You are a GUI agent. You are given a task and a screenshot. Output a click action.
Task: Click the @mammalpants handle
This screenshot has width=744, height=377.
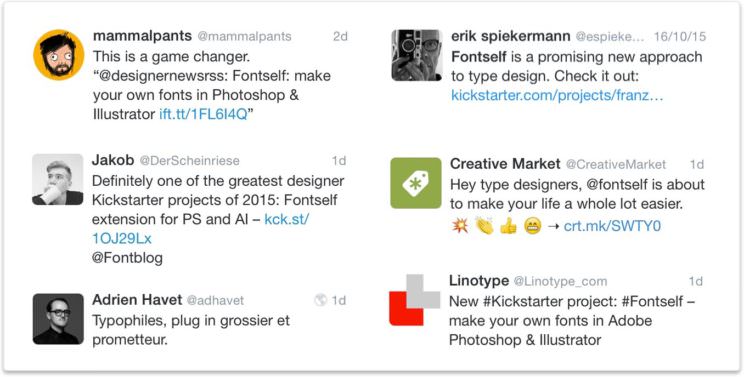pos(244,37)
